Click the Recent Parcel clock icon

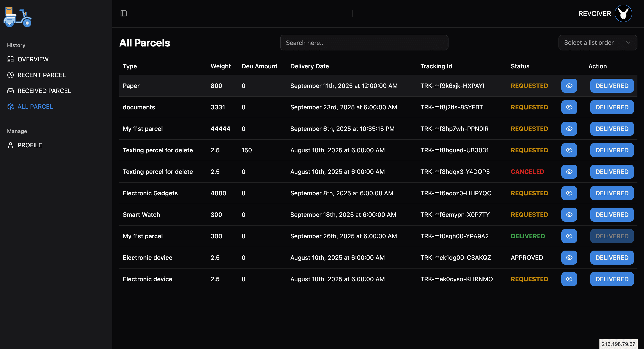pos(11,75)
